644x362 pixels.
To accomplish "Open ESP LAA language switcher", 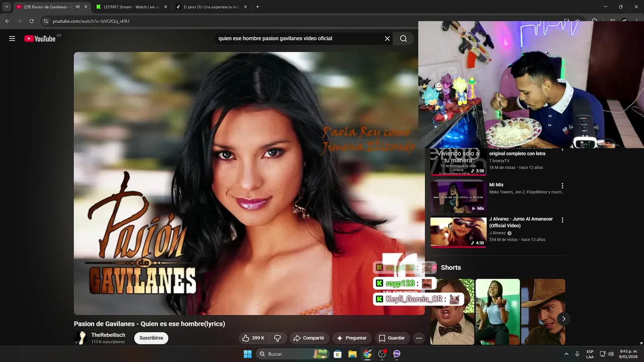I will tap(590, 354).
